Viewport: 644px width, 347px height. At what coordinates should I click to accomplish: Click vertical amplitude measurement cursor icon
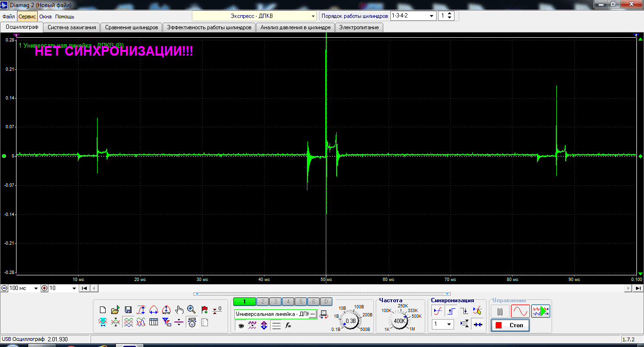pos(140,310)
